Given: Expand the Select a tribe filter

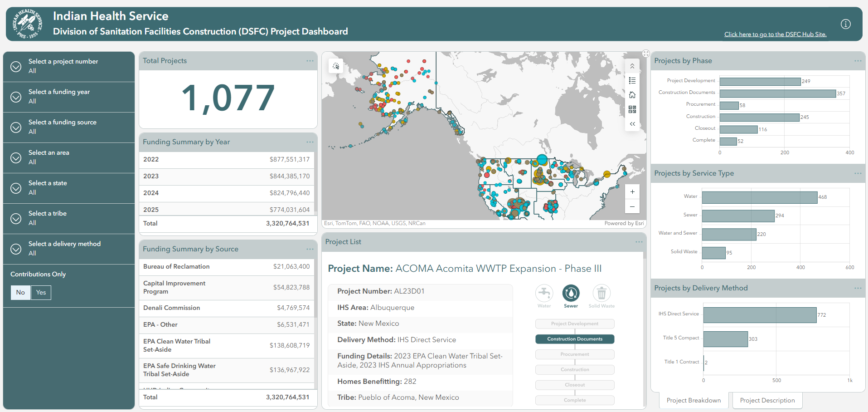Looking at the screenshot, I should pos(16,219).
